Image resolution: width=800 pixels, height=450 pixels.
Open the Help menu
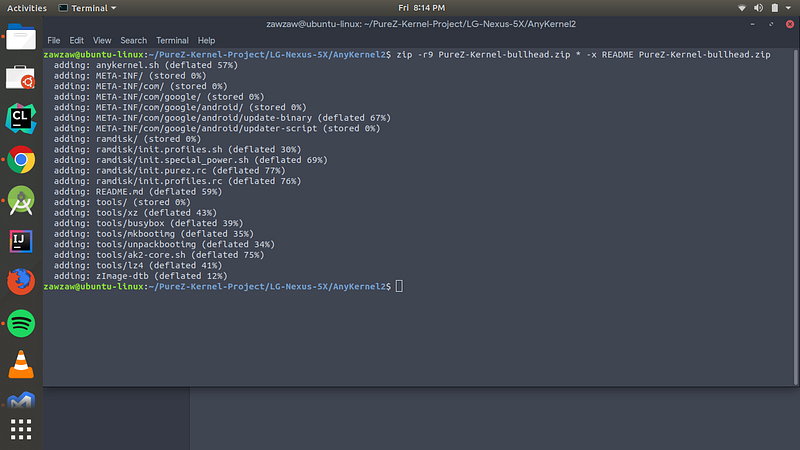pos(206,40)
